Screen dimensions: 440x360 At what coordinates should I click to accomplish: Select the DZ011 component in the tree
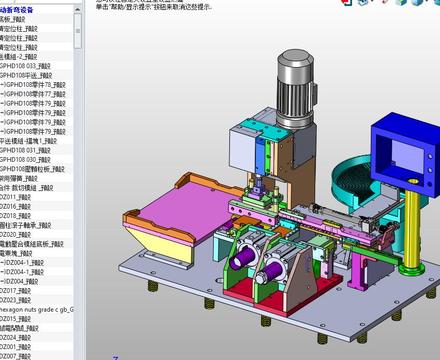[x=15, y=197]
